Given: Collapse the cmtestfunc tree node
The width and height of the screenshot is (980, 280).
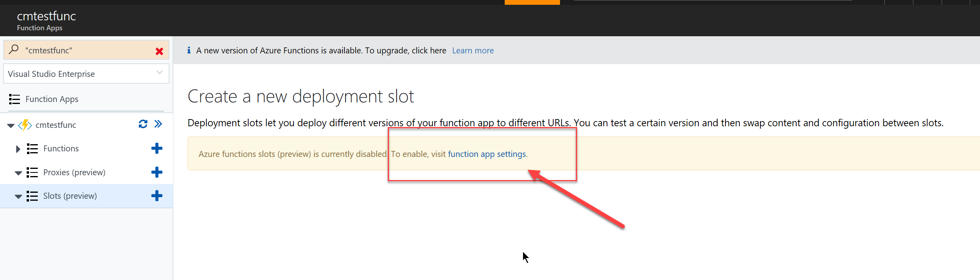Looking at the screenshot, I should (11, 125).
